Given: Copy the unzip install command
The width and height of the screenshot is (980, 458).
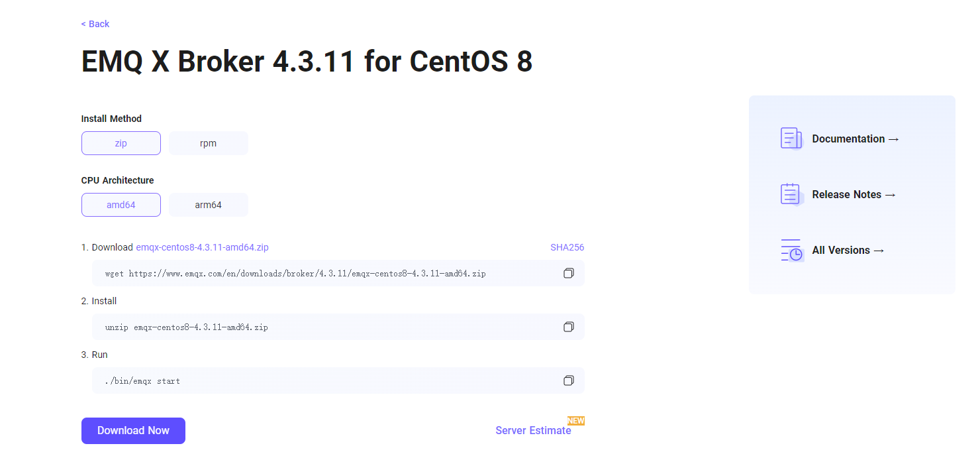Looking at the screenshot, I should click(x=568, y=327).
